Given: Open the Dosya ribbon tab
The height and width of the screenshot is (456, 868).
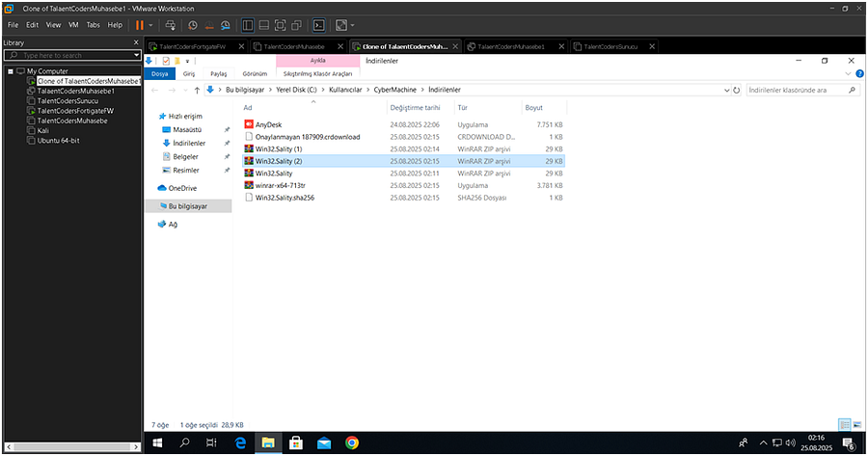Looking at the screenshot, I should click(x=159, y=73).
